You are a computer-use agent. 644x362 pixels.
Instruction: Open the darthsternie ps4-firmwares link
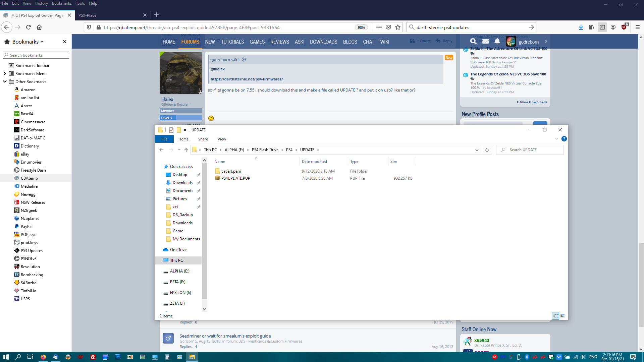coord(247,79)
